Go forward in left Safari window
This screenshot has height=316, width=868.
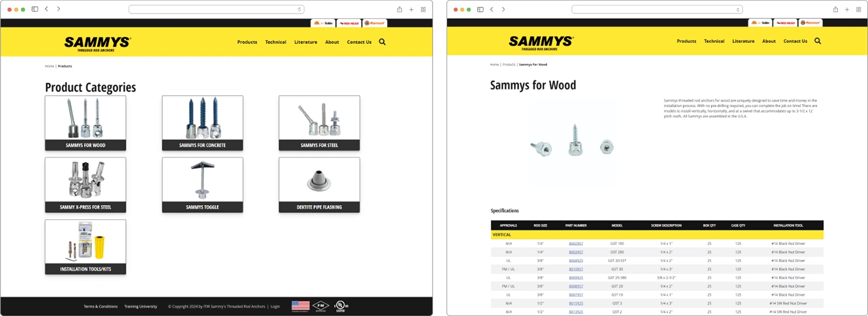click(x=58, y=9)
